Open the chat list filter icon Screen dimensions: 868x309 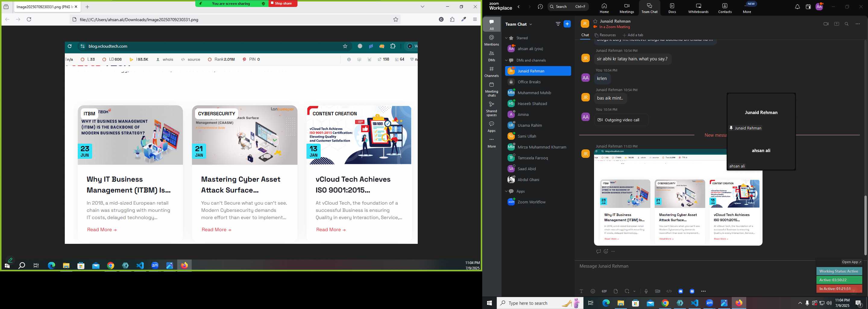[558, 24]
